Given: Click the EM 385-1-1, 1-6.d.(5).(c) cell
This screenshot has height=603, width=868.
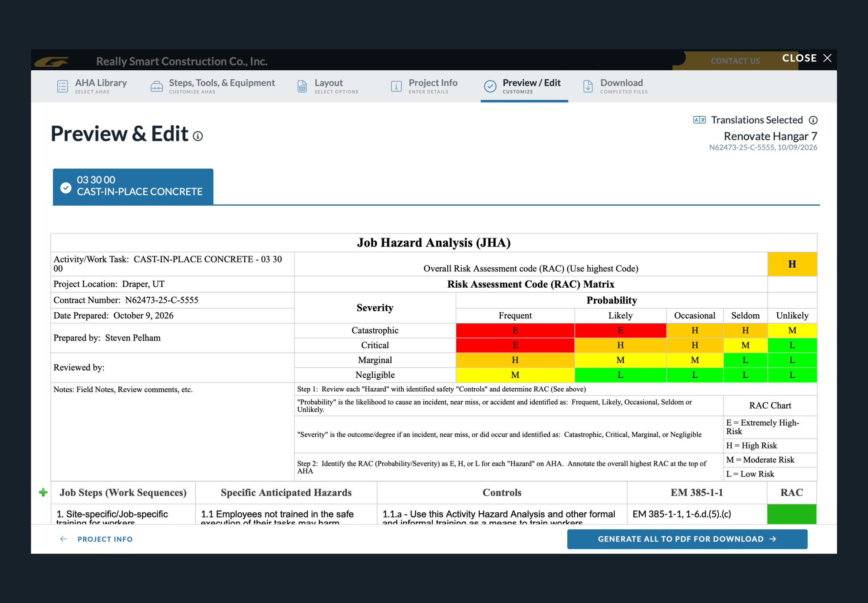Looking at the screenshot, I should tap(697, 514).
